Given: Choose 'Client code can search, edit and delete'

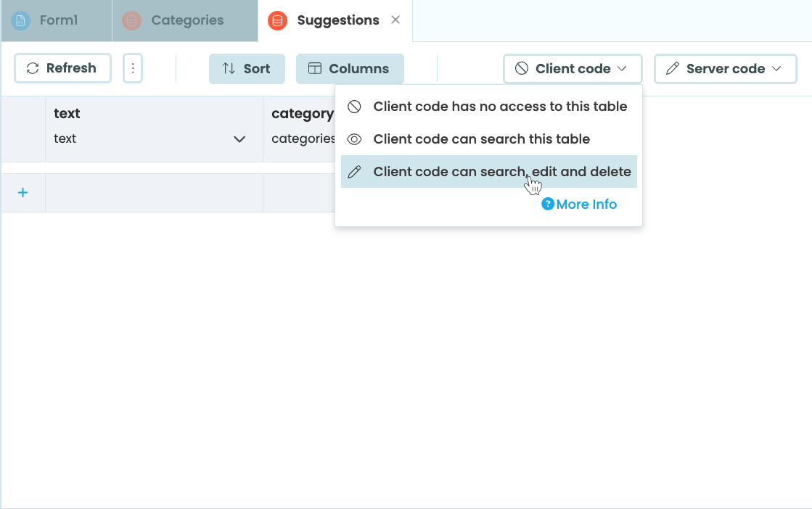Looking at the screenshot, I should point(501,171).
